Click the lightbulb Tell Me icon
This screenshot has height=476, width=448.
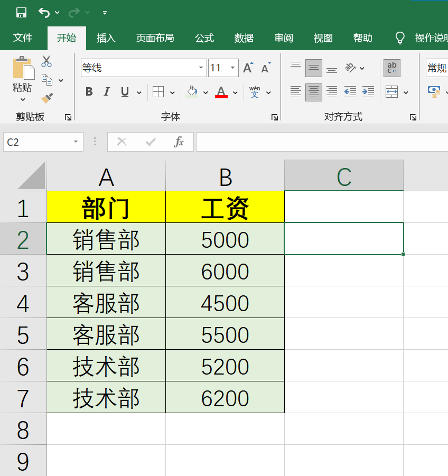pos(400,38)
